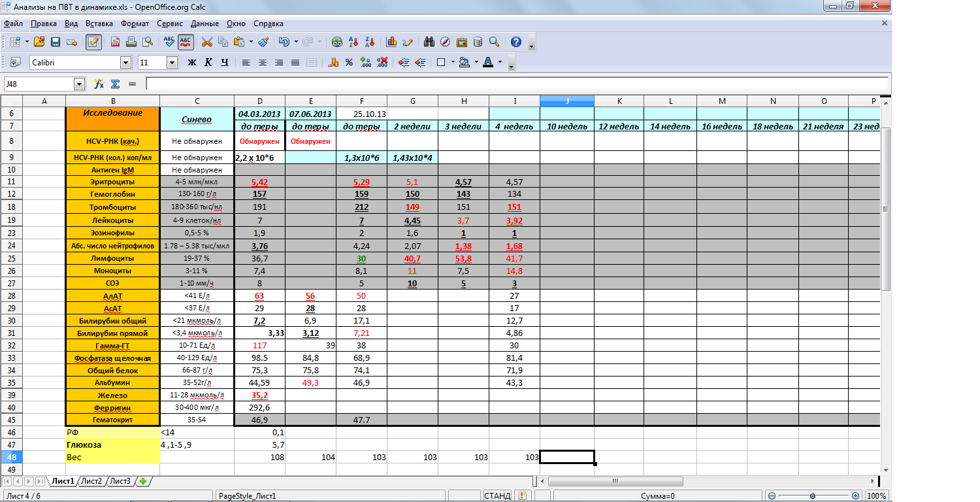980x502 pixels.
Task: Open Данные menu
Action: point(205,23)
